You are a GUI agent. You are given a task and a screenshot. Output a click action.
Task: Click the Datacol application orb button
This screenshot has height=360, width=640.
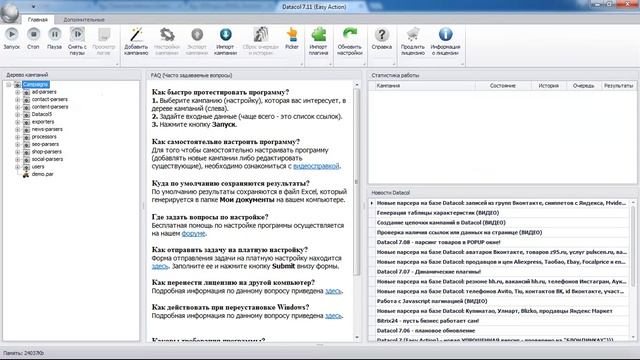pyautogui.click(x=9, y=12)
